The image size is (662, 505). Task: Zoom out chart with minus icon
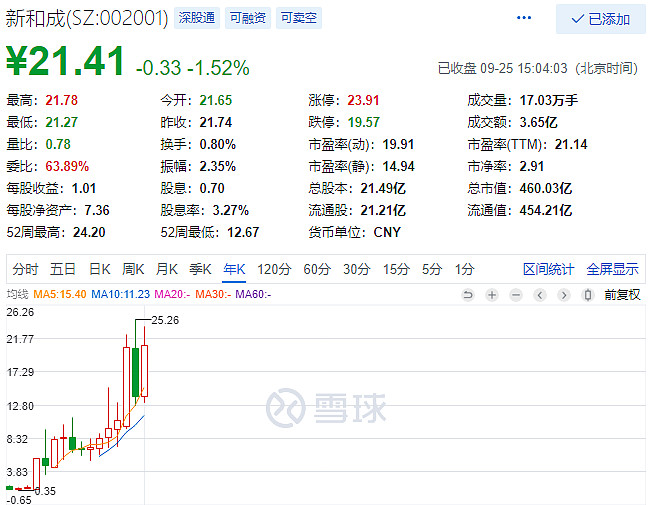(516, 294)
